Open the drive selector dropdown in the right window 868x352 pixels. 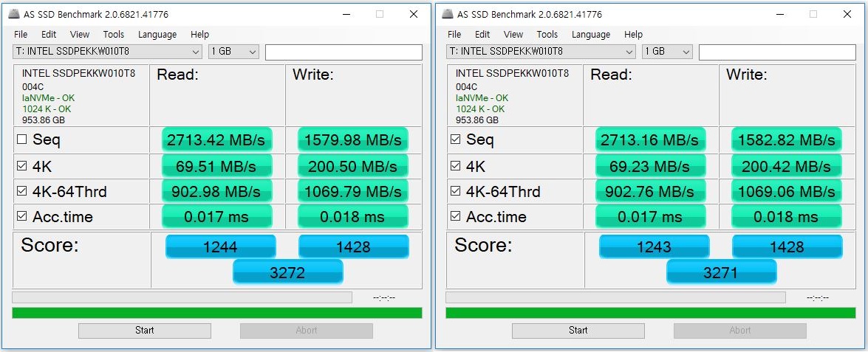541,52
